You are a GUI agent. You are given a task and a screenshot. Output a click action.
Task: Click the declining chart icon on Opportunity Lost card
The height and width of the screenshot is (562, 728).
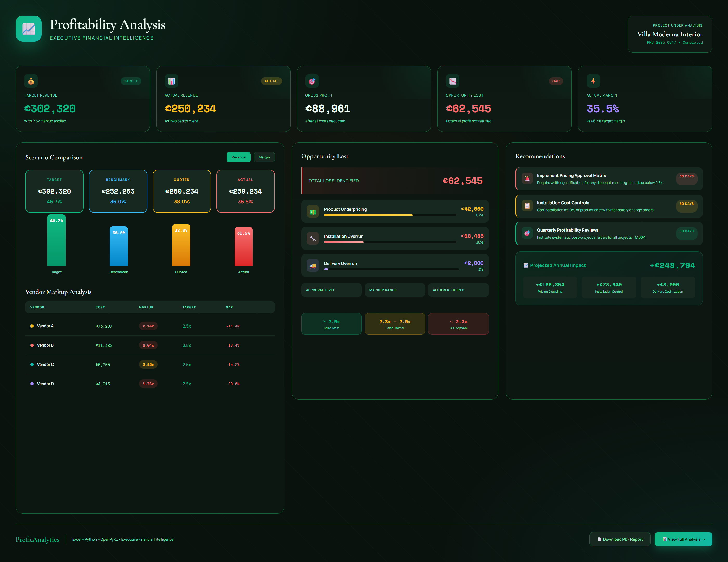[x=453, y=81]
